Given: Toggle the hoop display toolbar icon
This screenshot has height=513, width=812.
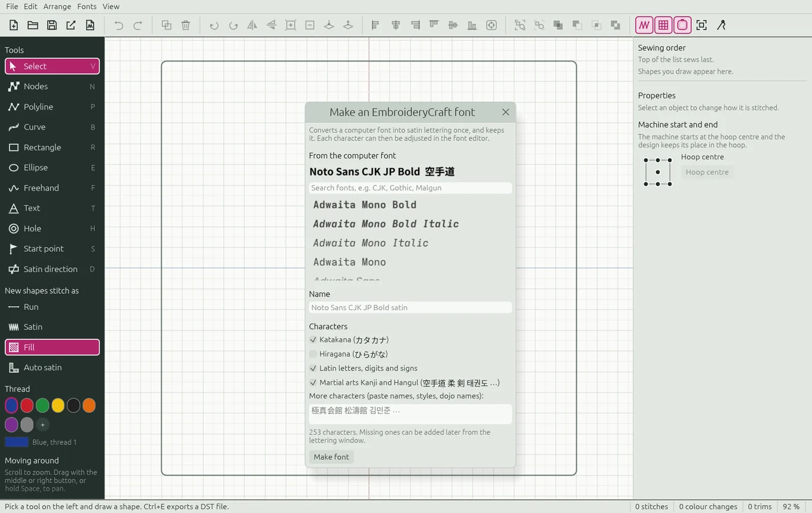Looking at the screenshot, I should [682, 25].
